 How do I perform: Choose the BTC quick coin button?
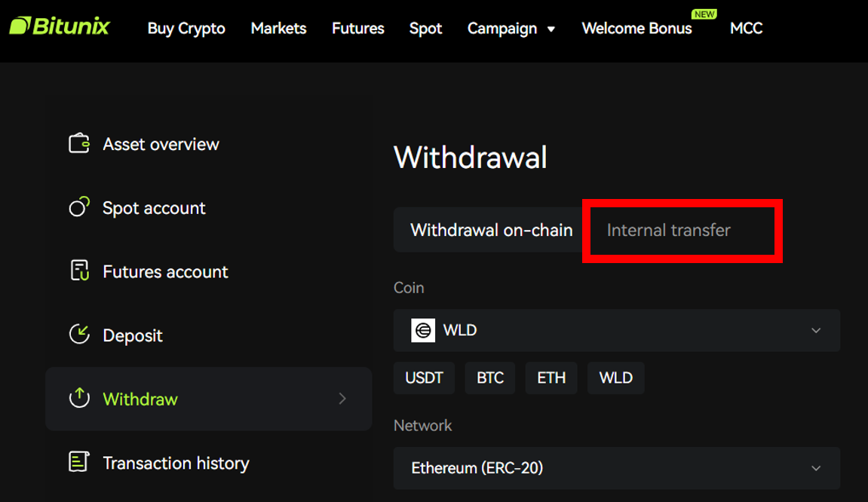[490, 378]
